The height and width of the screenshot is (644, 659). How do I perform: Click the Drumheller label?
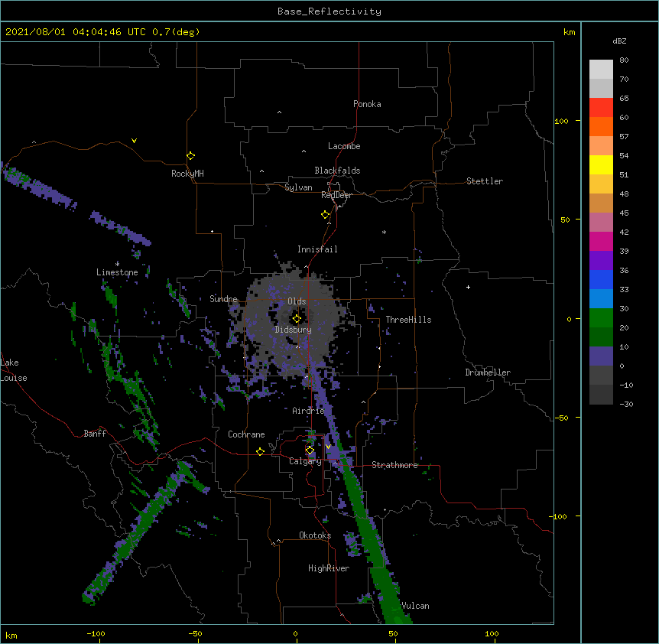point(488,372)
